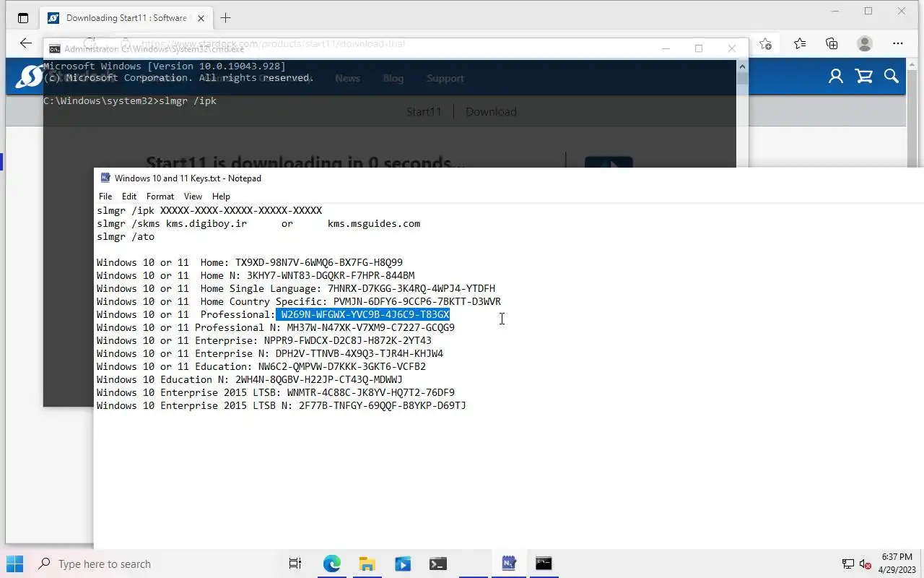Click the Command Prompt title bar icon
924x578 pixels.
click(x=54, y=48)
